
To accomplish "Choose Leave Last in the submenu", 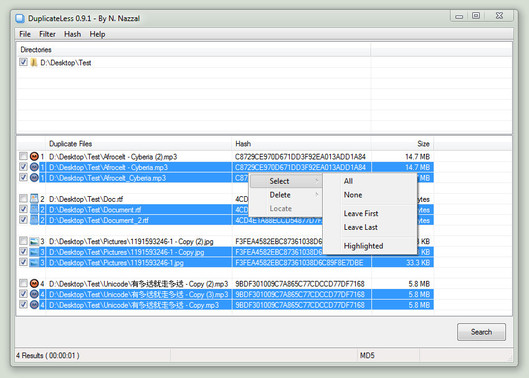I will [x=370, y=227].
